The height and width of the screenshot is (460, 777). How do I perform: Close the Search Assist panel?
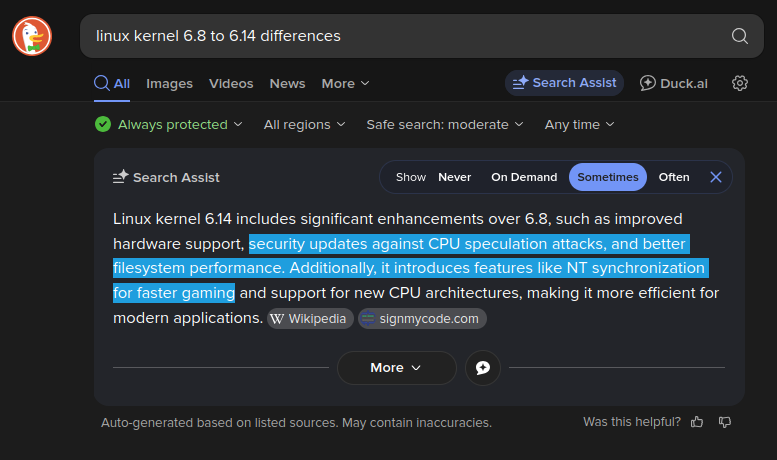click(x=716, y=177)
